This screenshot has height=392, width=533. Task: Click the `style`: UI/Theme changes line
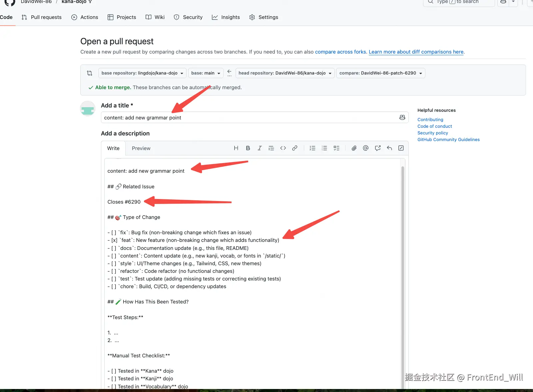tap(184, 264)
